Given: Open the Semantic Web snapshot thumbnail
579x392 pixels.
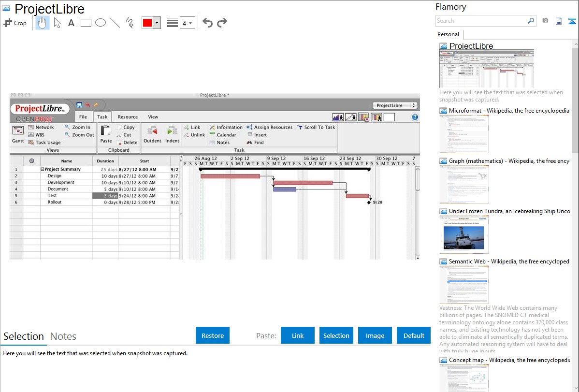Looking at the screenshot, I should 464,285.
